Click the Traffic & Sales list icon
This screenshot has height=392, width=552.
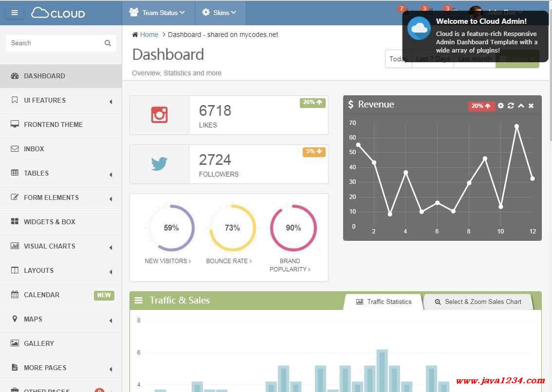tap(139, 300)
